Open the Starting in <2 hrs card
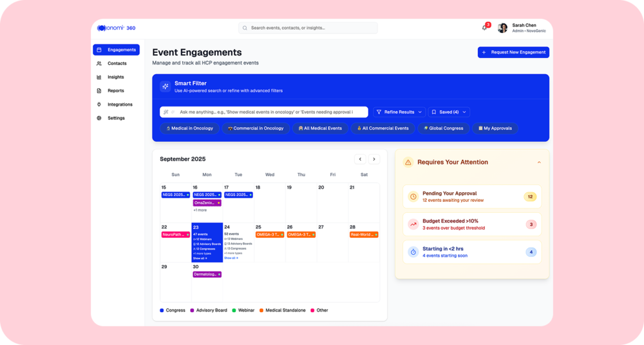The height and width of the screenshot is (345, 644). point(472,251)
